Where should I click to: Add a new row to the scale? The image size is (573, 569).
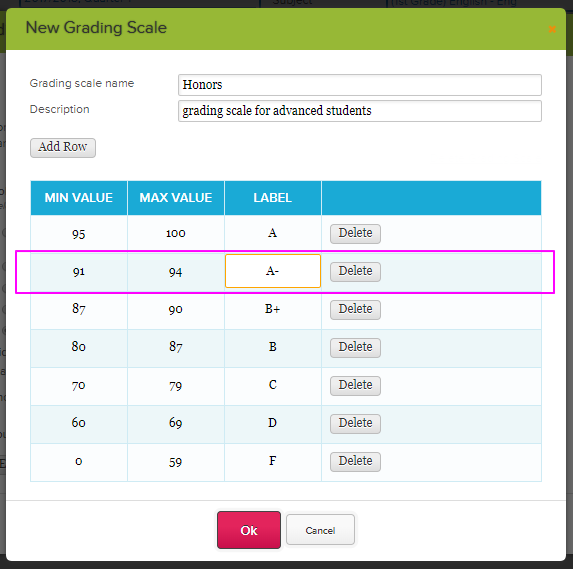click(x=63, y=148)
